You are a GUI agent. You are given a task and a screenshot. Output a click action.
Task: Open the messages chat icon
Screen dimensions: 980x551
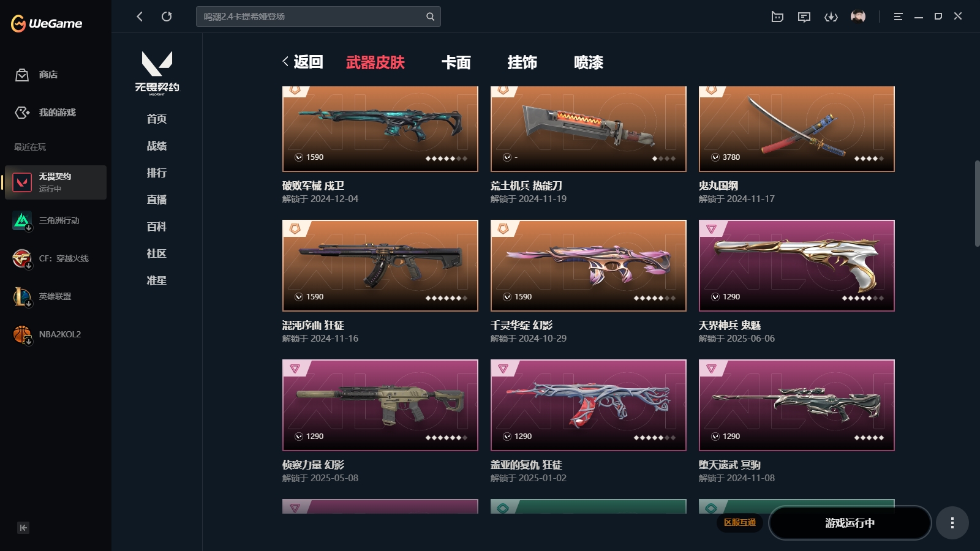[804, 17]
